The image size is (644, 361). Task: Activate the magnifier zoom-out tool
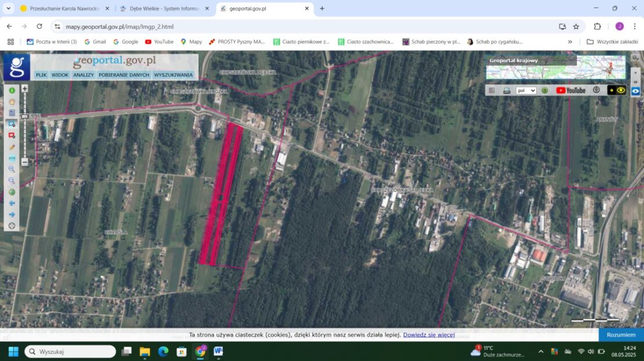point(12,181)
